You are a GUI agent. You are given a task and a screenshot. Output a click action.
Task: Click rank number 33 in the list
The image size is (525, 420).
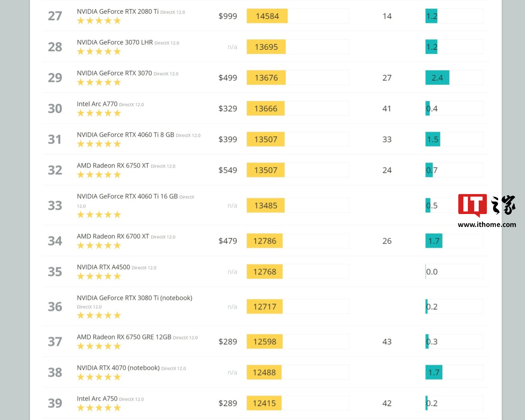pos(55,206)
